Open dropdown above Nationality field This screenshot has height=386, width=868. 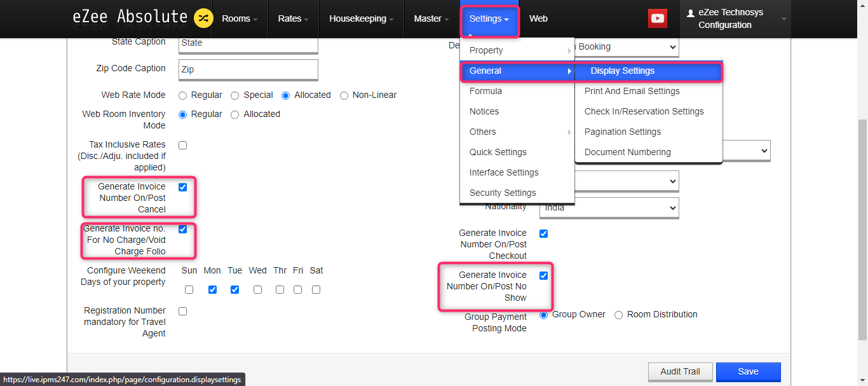click(627, 181)
